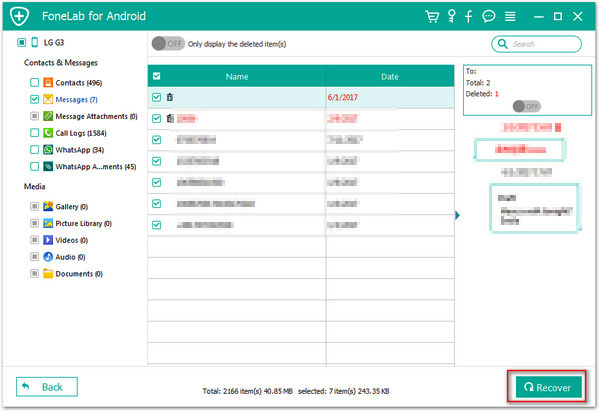Uncheck the Messages (7) checkbox
Screen dimensions: 600x412
pyautogui.click(x=34, y=99)
